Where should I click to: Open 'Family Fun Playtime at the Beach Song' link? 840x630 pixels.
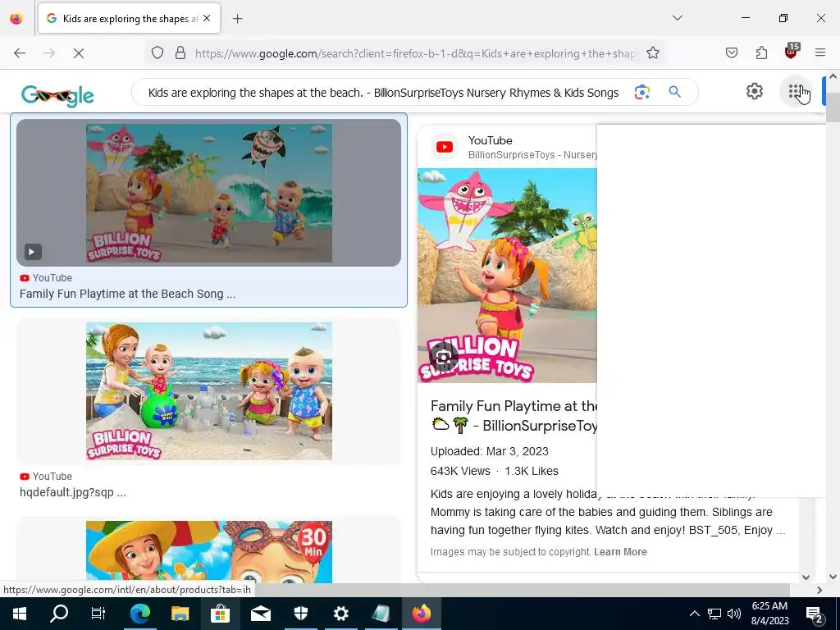coord(127,294)
